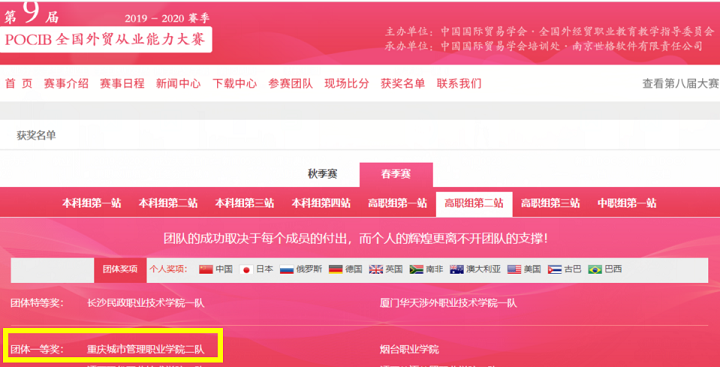Click the 团体一等奖 label

[37, 350]
